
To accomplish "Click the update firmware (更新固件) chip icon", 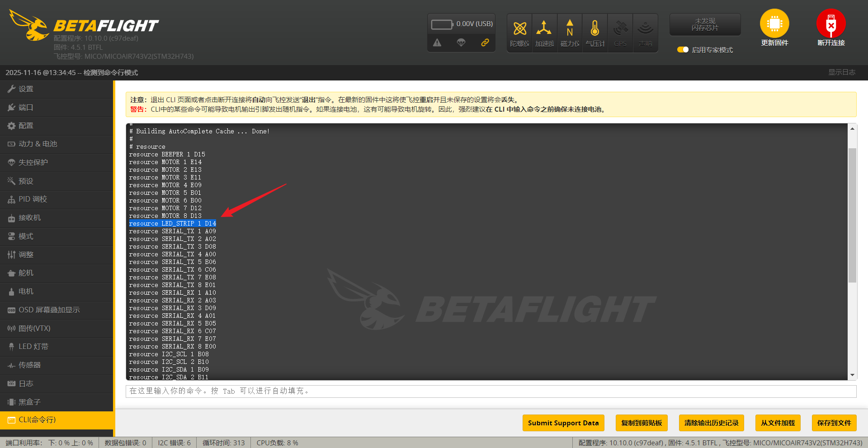I will point(774,24).
